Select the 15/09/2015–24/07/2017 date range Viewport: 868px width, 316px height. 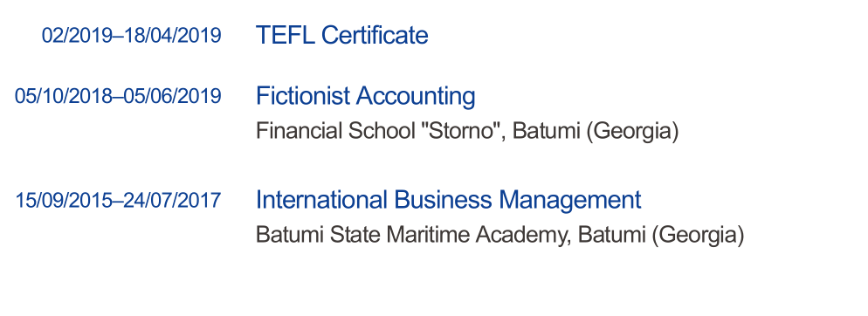pos(118,200)
